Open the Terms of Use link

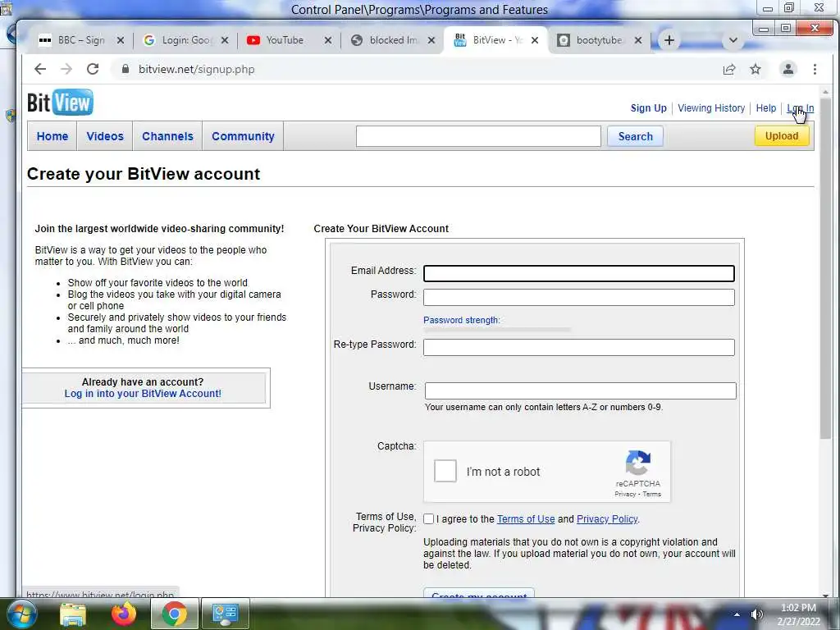(526, 519)
